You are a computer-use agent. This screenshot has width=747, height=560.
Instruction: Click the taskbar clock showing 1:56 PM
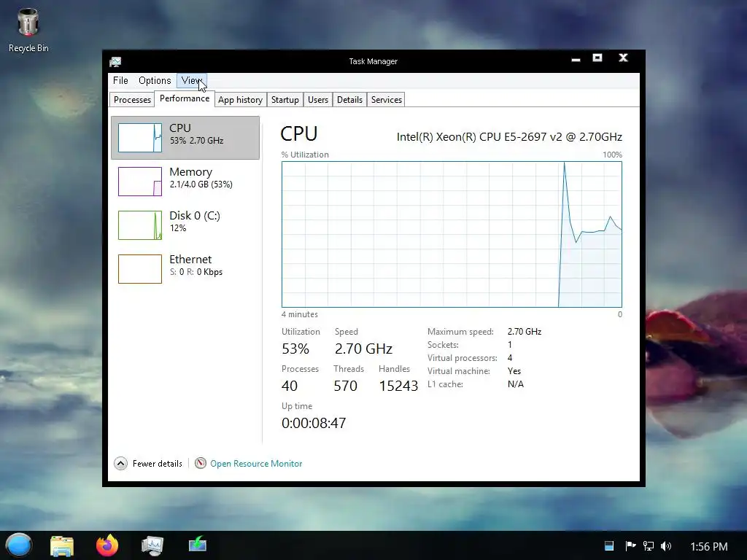coord(709,546)
